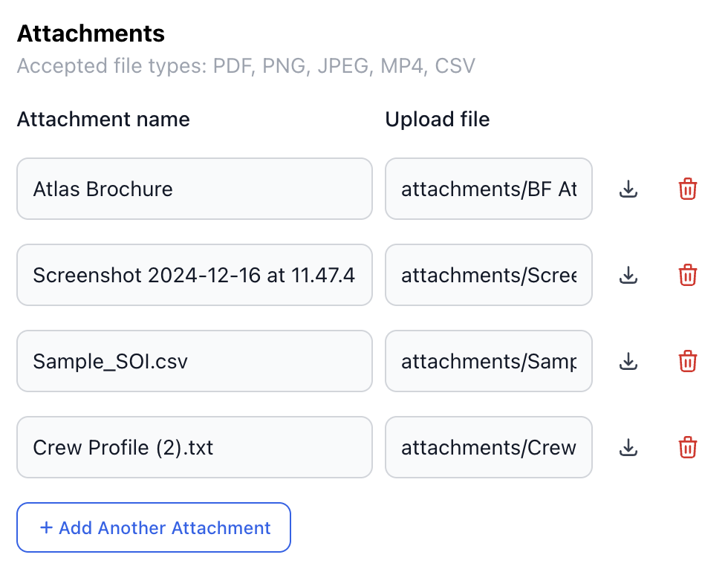Click the Crew Profile (2).txt name field
The image size is (728, 569).
coord(194,448)
